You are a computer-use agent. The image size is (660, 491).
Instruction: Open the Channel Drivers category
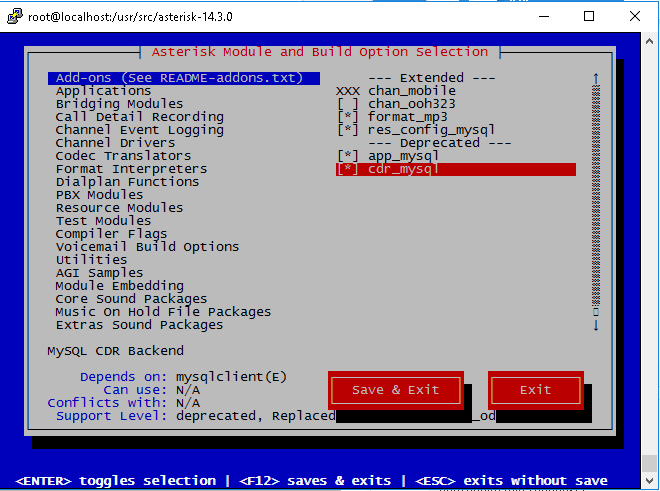coord(115,143)
